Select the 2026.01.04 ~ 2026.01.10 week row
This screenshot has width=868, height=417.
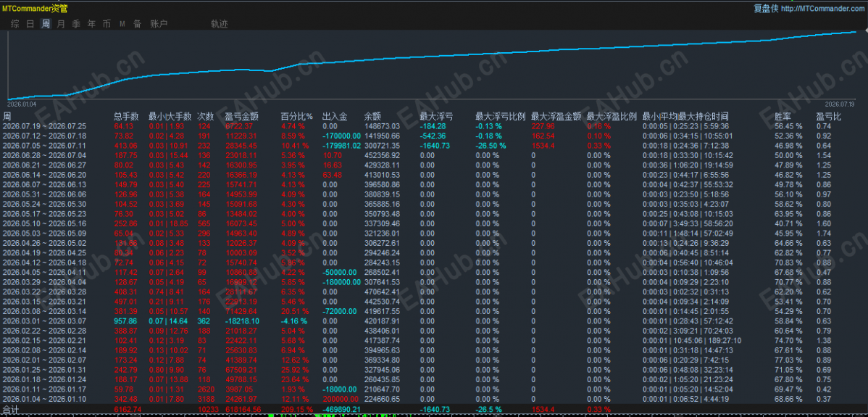tap(434, 399)
